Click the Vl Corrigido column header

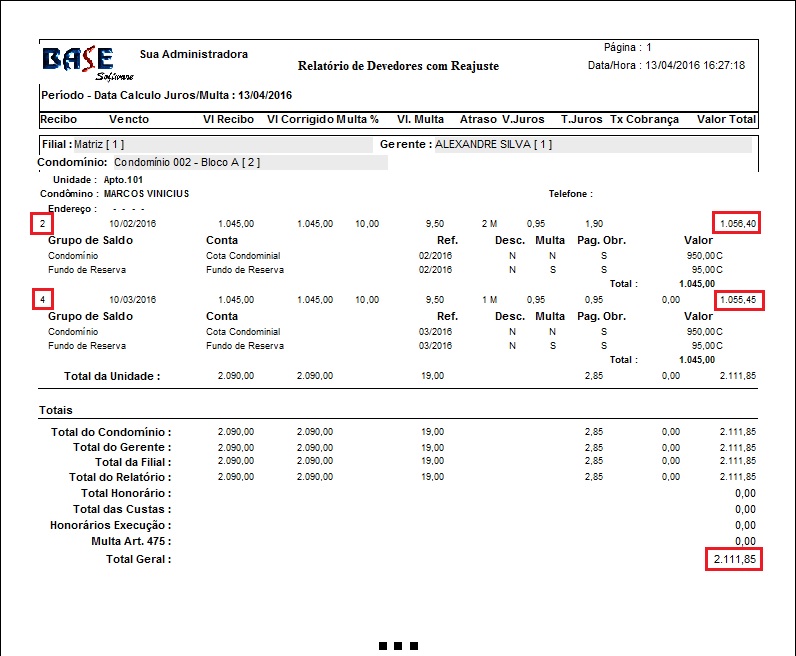coord(299,119)
